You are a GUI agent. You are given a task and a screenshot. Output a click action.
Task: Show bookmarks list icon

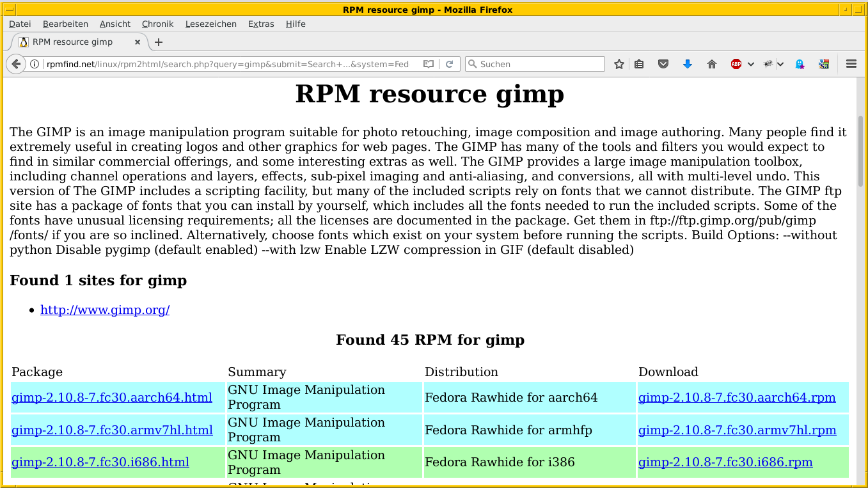pyautogui.click(x=639, y=64)
